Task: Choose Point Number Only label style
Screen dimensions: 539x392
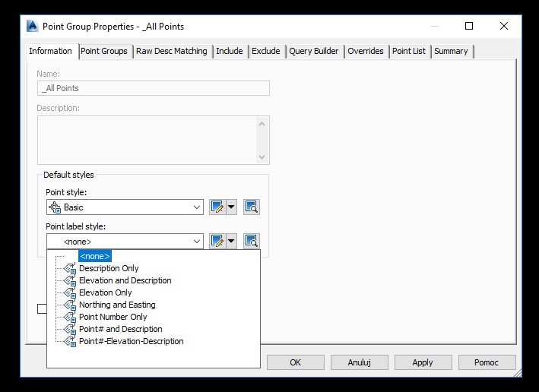Action: [113, 317]
